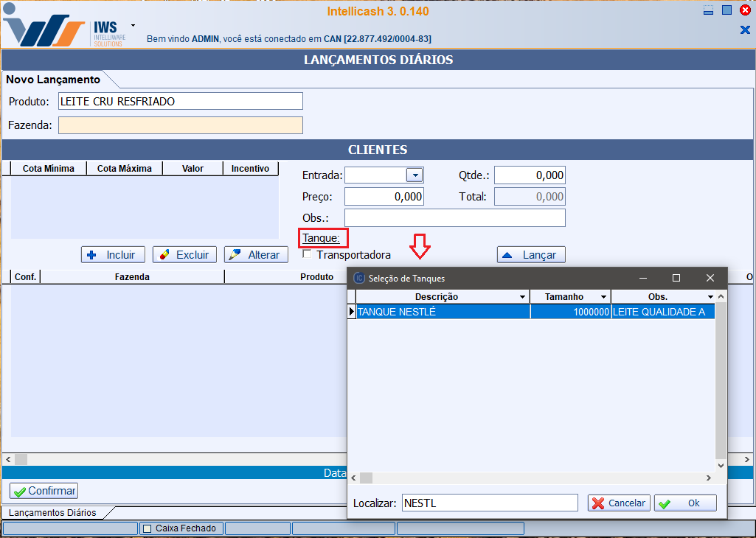Open Tamanho column filter arrow
The image size is (756, 538).
[603, 297]
